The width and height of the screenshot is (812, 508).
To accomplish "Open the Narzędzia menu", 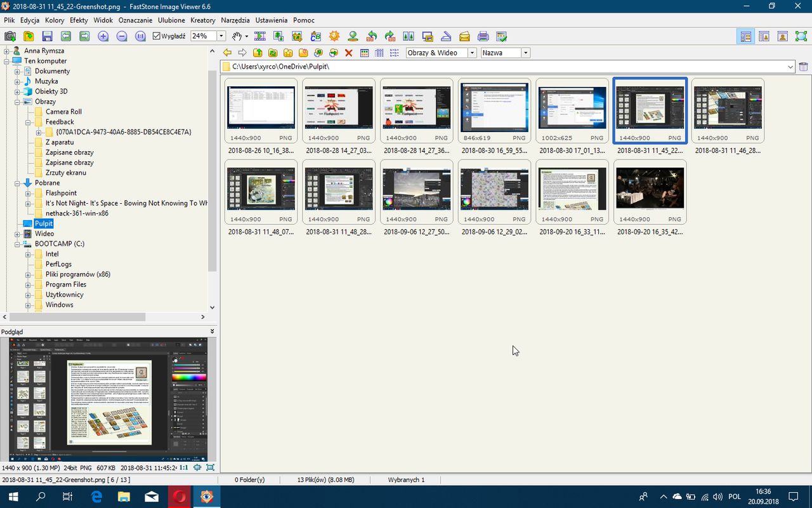I will point(235,20).
